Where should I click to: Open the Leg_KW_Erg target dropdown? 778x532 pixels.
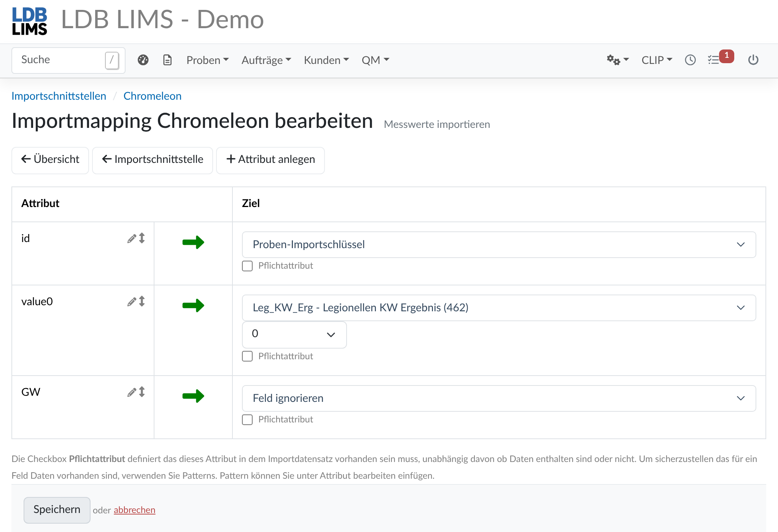pyautogui.click(x=499, y=308)
